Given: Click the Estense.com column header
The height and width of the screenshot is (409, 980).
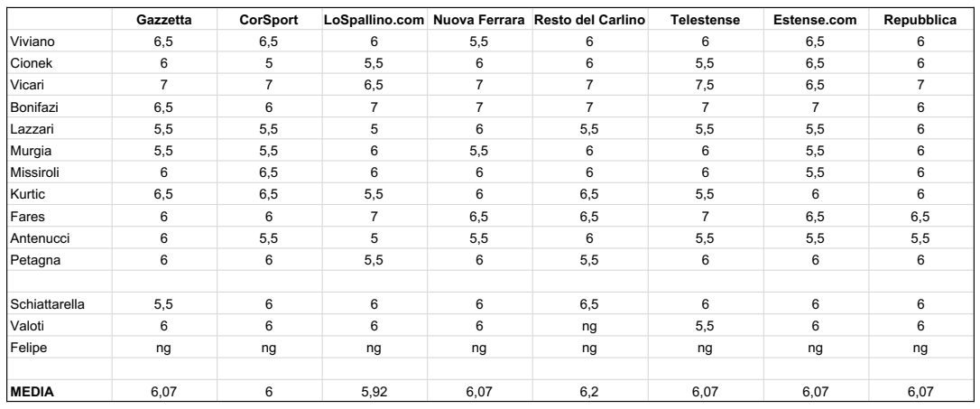Looking at the screenshot, I should coord(815,20).
